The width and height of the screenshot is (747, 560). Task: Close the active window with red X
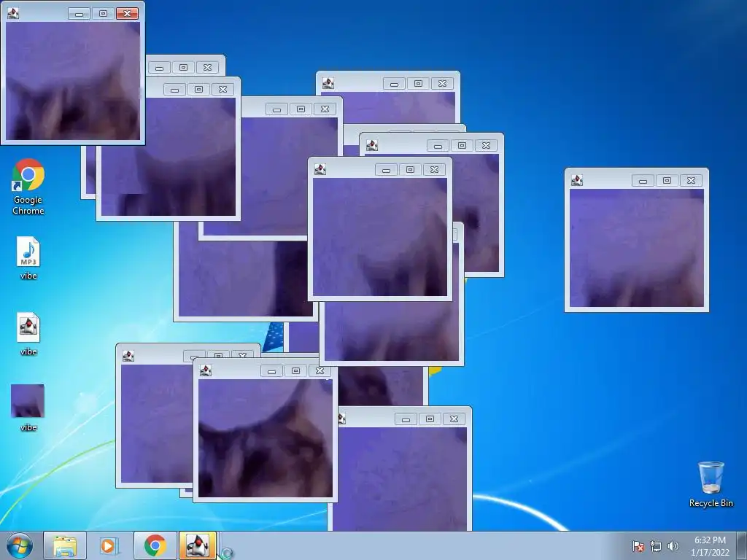pos(127,13)
